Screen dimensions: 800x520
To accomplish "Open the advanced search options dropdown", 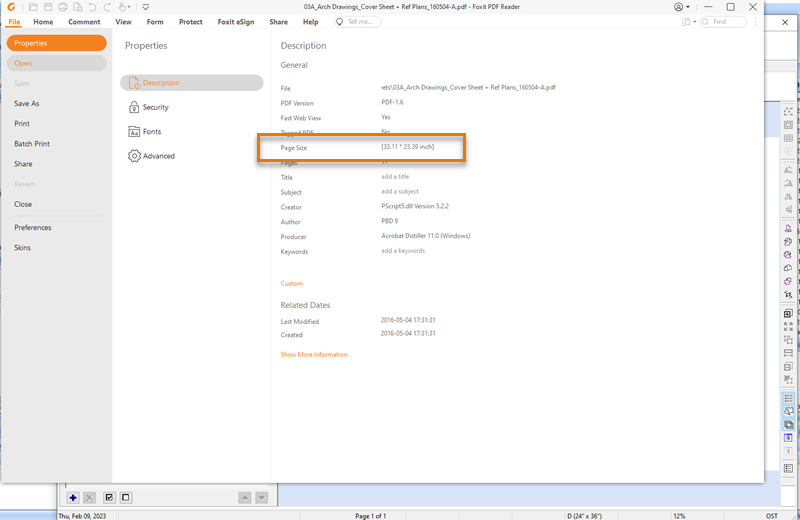I will point(689,22).
